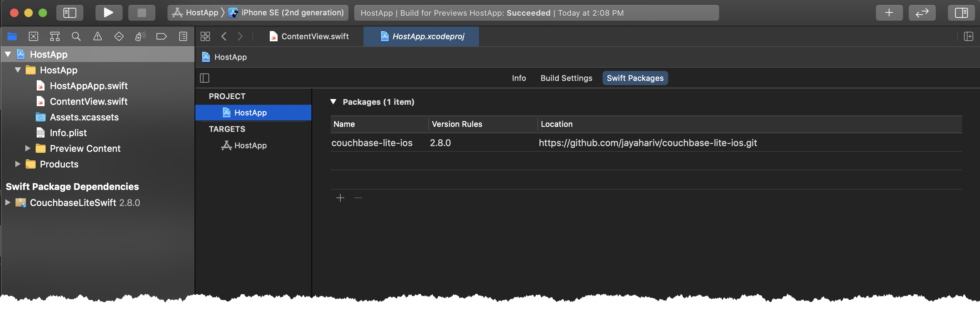
Task: Collapse the Packages (1 item) section
Action: 333,102
